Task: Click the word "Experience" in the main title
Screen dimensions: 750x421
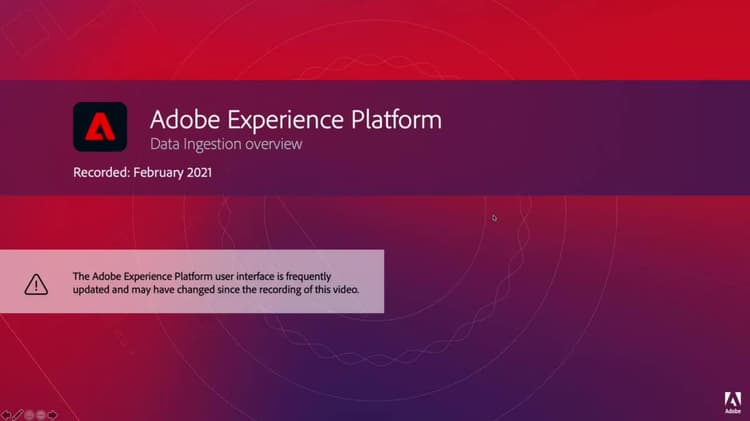Action: click(286, 121)
